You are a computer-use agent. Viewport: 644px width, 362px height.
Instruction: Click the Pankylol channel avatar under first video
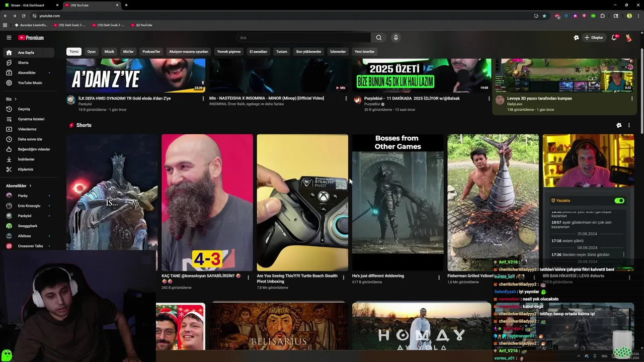point(71,100)
